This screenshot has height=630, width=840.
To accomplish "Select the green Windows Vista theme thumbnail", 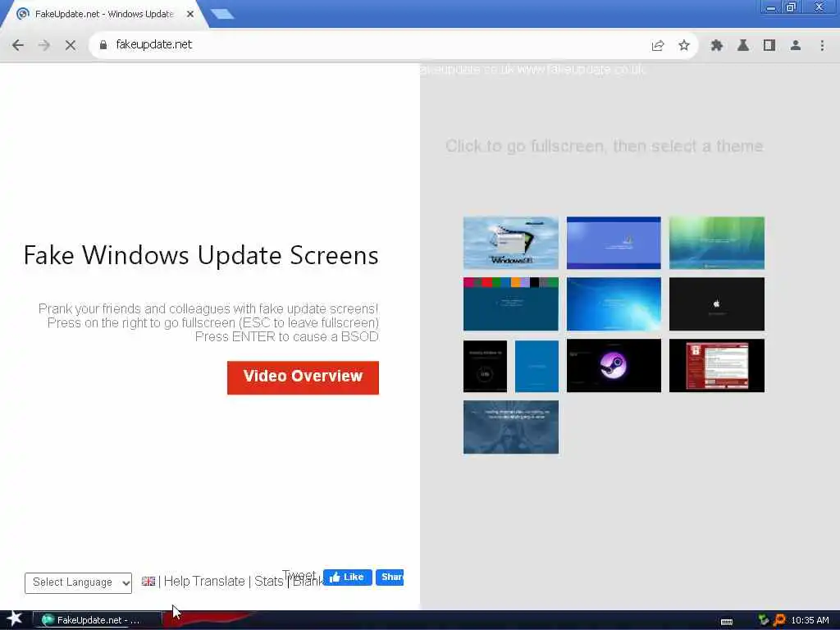I will click(x=717, y=243).
